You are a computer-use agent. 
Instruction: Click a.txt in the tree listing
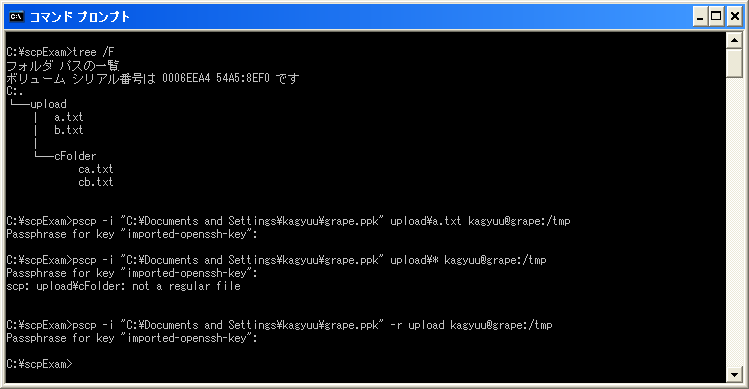pyautogui.click(x=69, y=117)
